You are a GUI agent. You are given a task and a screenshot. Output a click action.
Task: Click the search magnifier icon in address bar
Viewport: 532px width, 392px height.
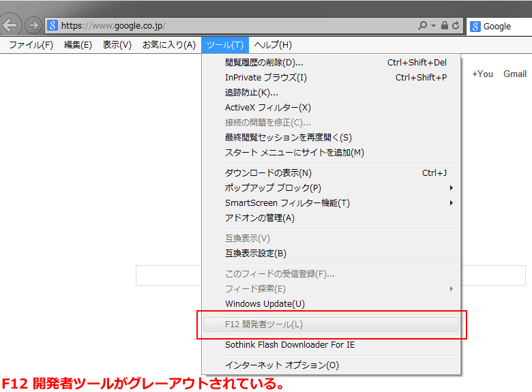coord(422,25)
